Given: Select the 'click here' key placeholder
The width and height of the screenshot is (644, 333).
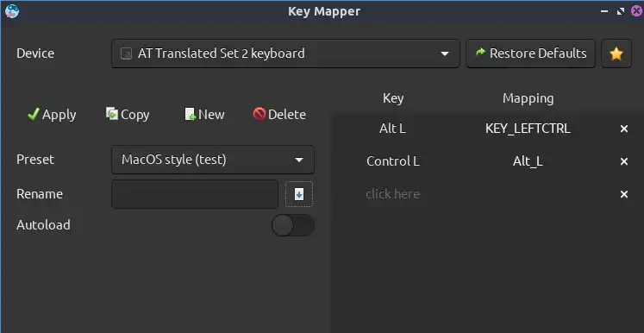Looking at the screenshot, I should pos(392,194).
